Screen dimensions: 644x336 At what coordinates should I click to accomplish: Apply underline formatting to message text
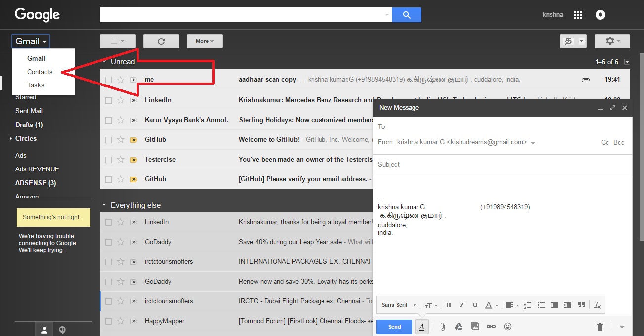(x=475, y=305)
